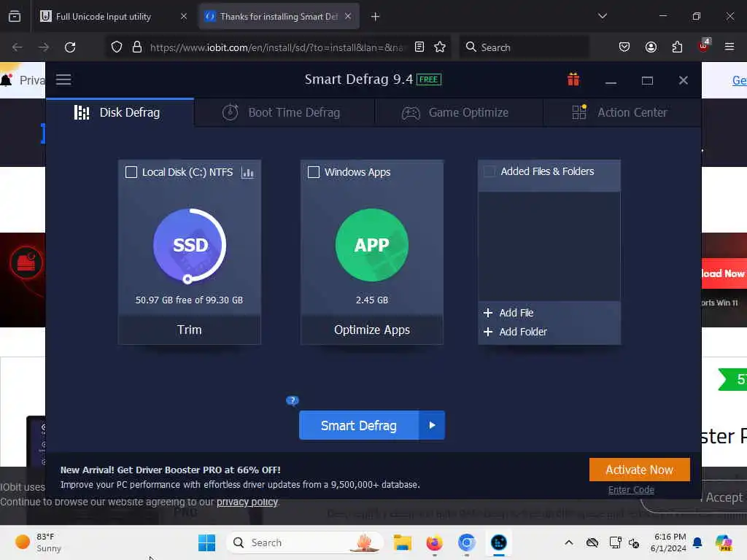The height and width of the screenshot is (560, 747).
Task: Open the Smart Defrag hamburger menu
Action: 63,79
